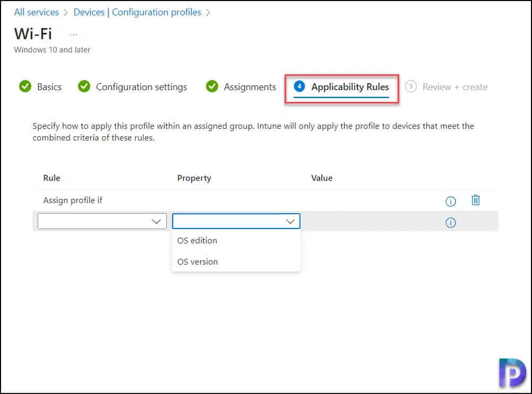
Task: Click the Value column header
Action: (x=322, y=178)
